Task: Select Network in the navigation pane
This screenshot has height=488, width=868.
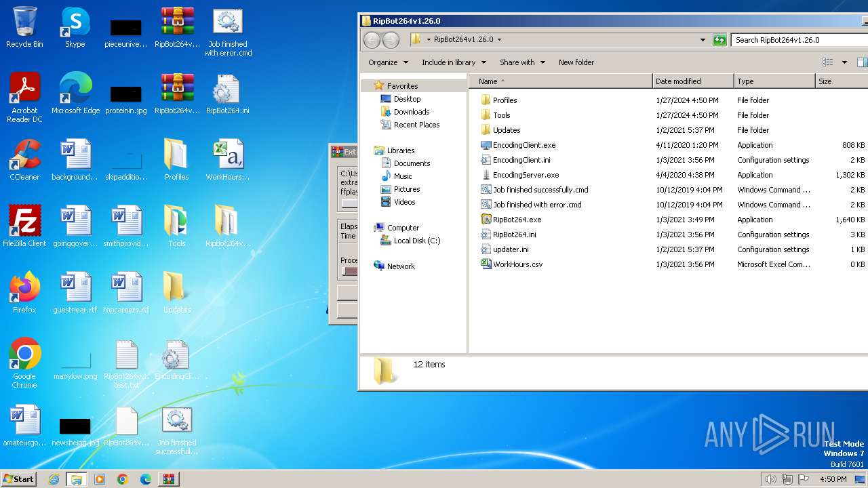Action: point(401,266)
